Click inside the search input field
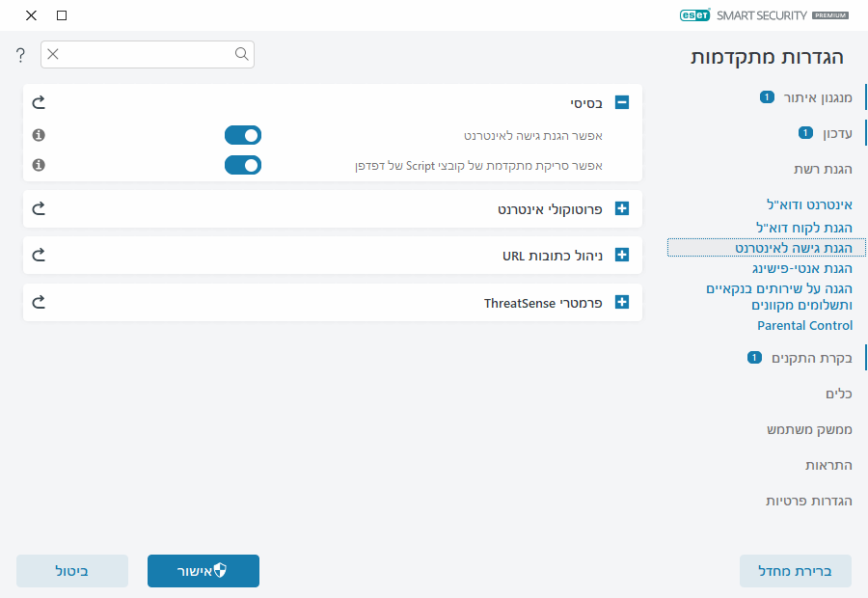 pos(145,55)
